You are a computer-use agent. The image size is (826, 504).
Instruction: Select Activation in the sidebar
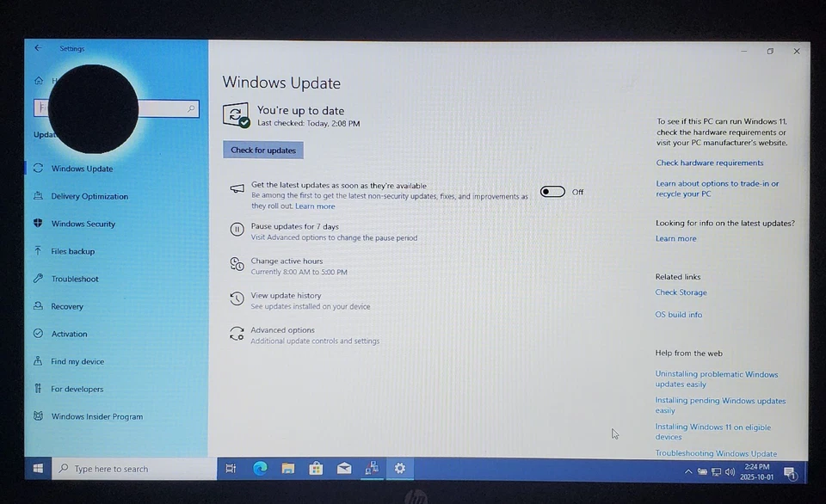click(70, 334)
